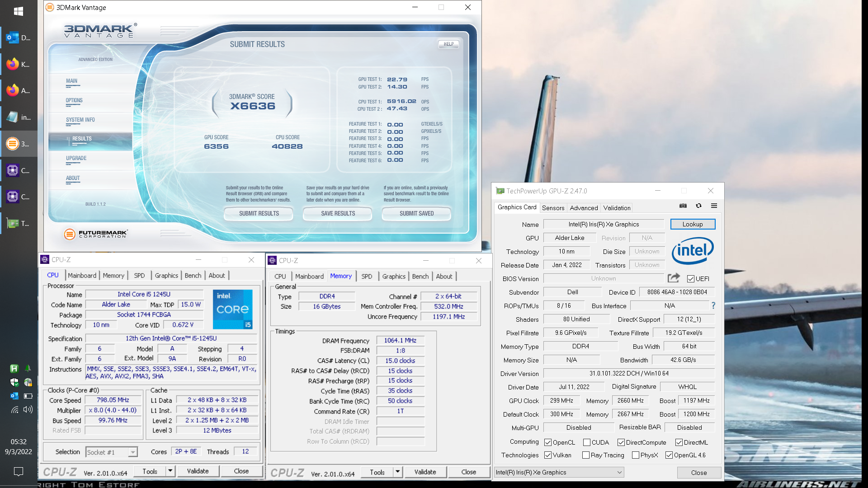Click the GPU-Z refresh icon
Viewport: 868px width, 488px height.
point(698,206)
